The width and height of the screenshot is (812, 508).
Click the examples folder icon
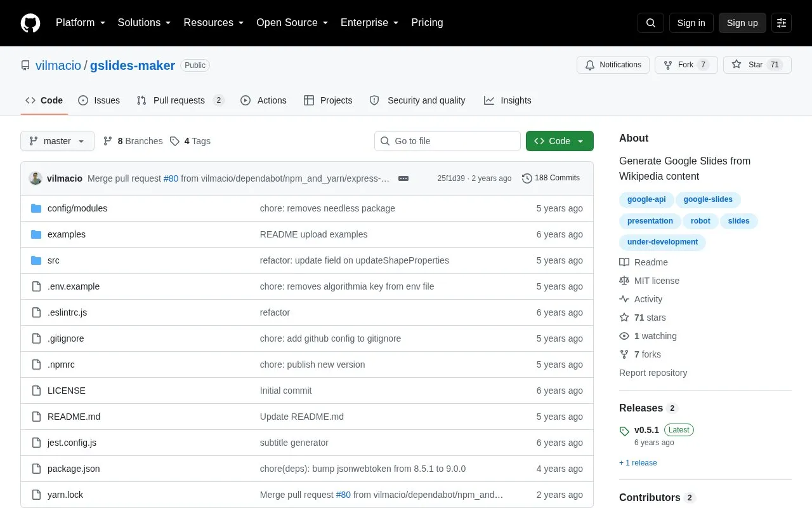pos(36,234)
